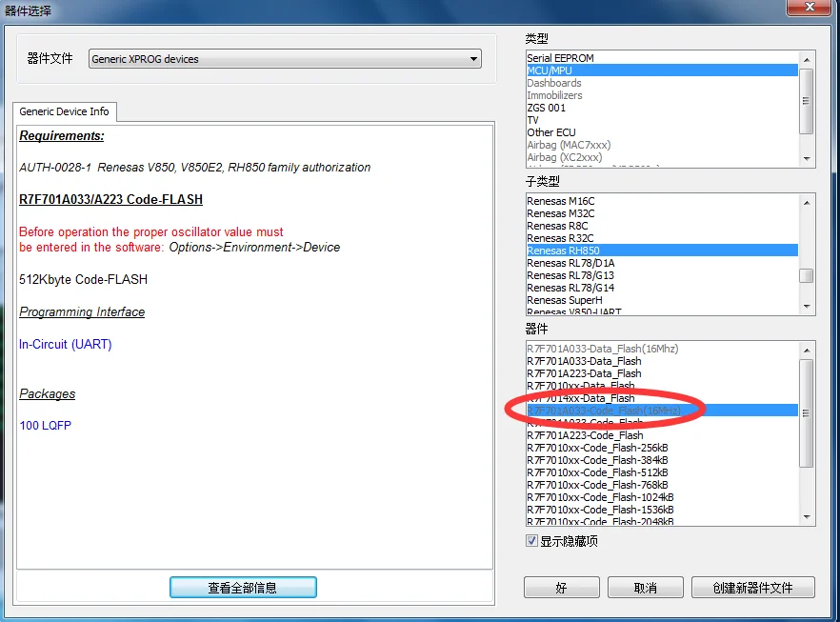Close the 器件选择 dialog window
840x622 pixels.
pos(809,9)
